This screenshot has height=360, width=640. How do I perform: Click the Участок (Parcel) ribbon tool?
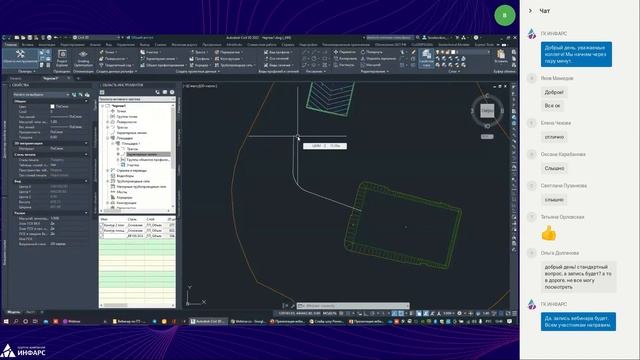point(150,52)
